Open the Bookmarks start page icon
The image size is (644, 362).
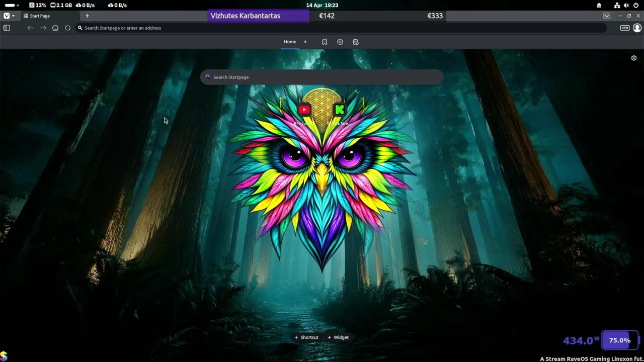[325, 42]
